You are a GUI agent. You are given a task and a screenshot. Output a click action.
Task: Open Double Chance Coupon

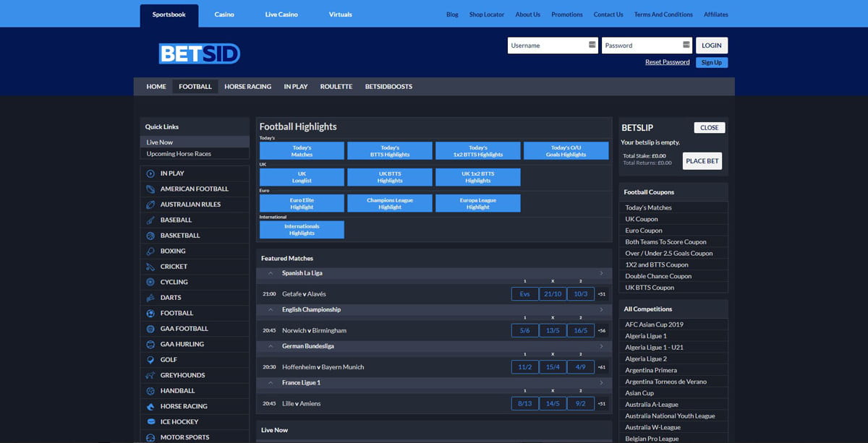coord(658,276)
